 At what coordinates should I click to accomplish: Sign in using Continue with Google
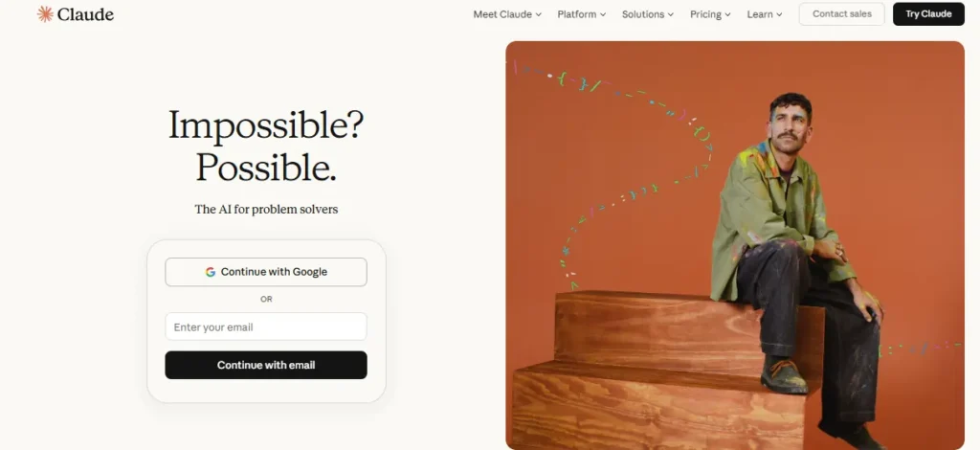coord(266,272)
